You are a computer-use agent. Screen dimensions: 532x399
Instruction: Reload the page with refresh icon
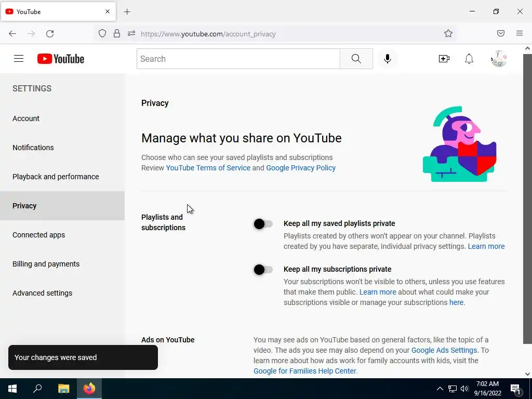coord(50,34)
